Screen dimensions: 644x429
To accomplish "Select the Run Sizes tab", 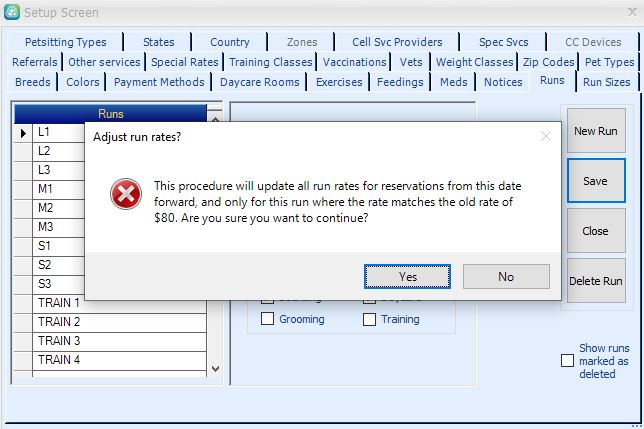I will 606,82.
